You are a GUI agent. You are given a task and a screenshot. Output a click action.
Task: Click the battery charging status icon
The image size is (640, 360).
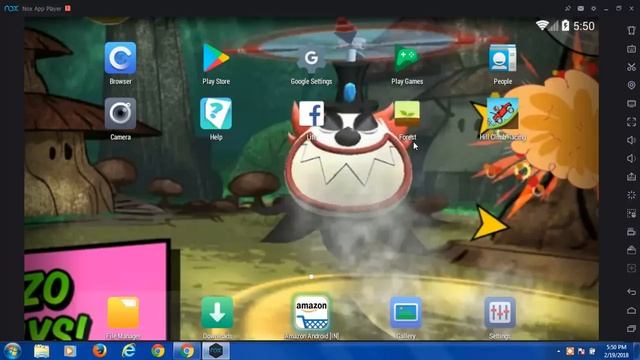pos(565,26)
